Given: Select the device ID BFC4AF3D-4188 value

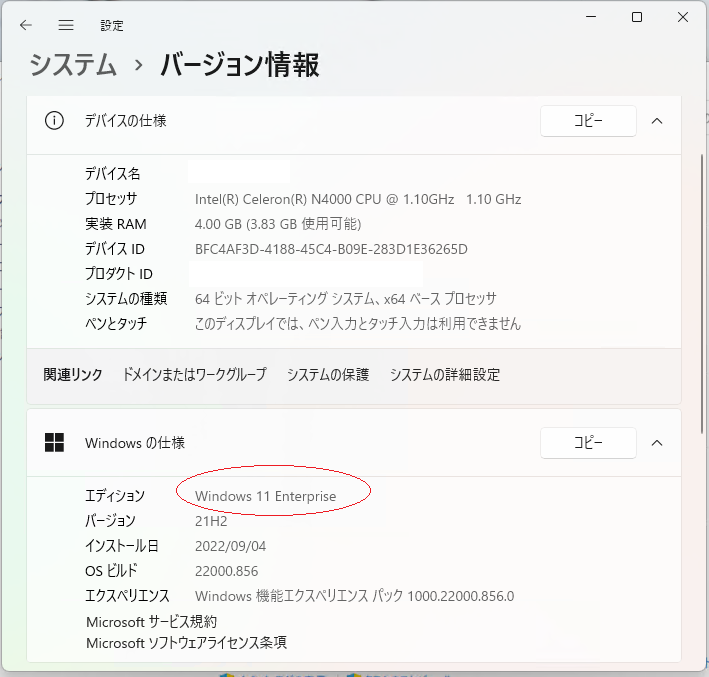Looking at the screenshot, I should 331,249.
